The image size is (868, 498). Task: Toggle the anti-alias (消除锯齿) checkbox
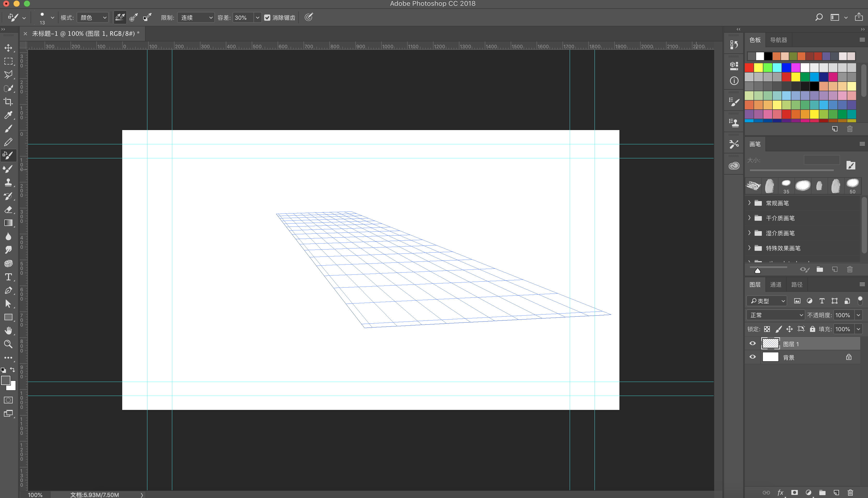[x=267, y=17]
